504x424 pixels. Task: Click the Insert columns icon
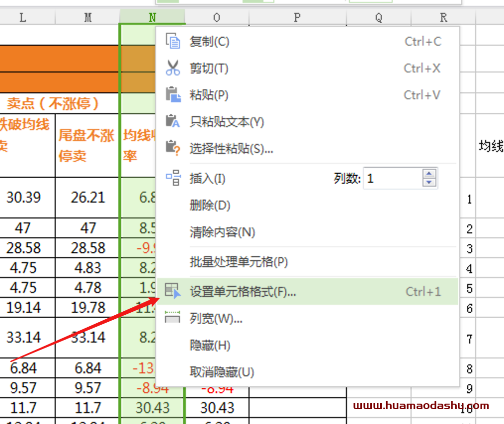click(173, 178)
